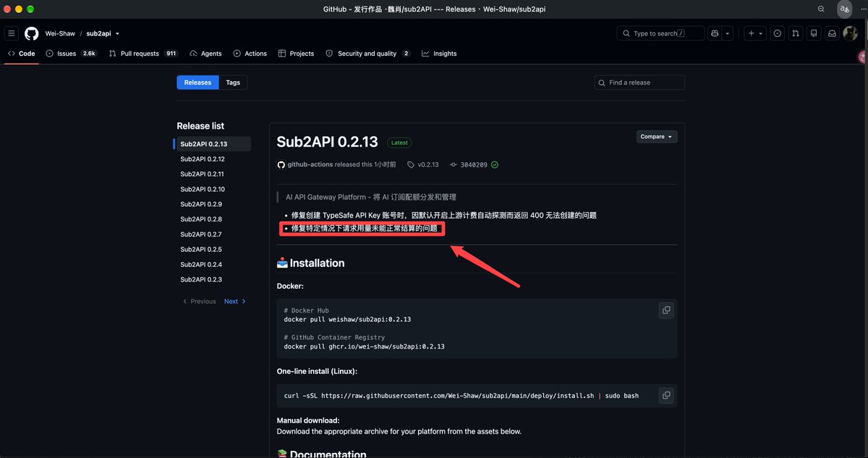The image size is (868, 458).
Task: Switch to the Issues tab
Action: 71,54
